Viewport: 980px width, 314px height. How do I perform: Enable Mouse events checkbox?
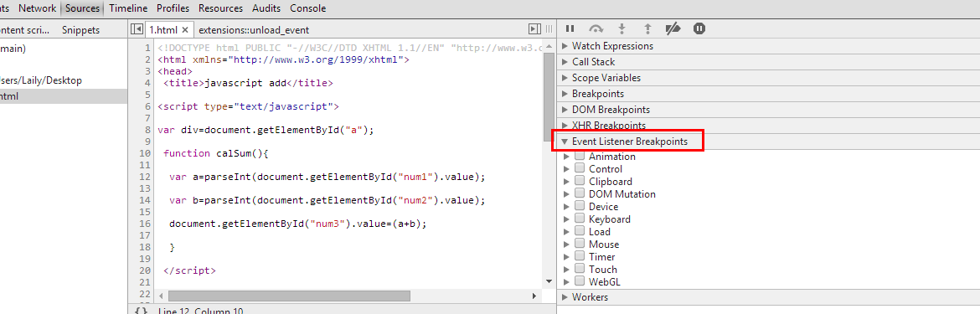click(579, 244)
